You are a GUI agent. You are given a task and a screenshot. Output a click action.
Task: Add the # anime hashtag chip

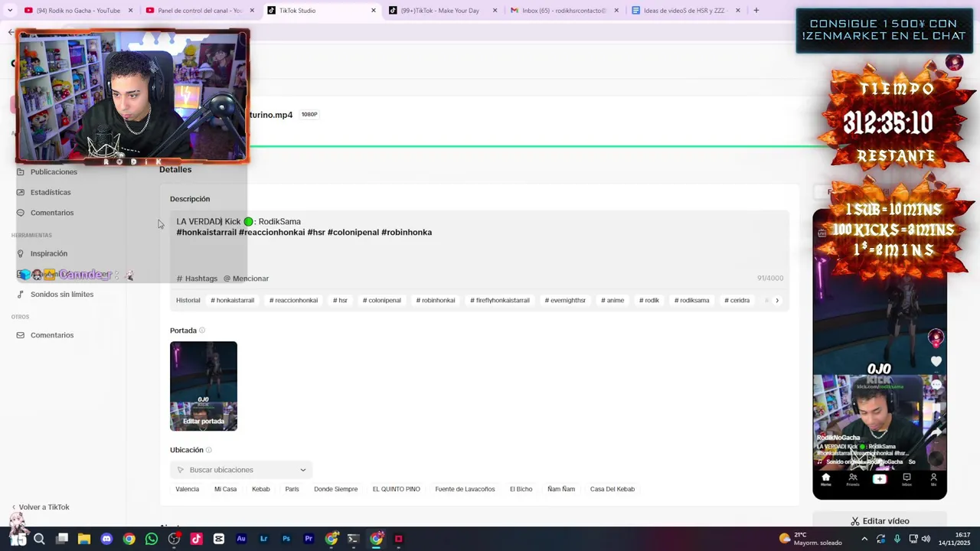pos(612,301)
